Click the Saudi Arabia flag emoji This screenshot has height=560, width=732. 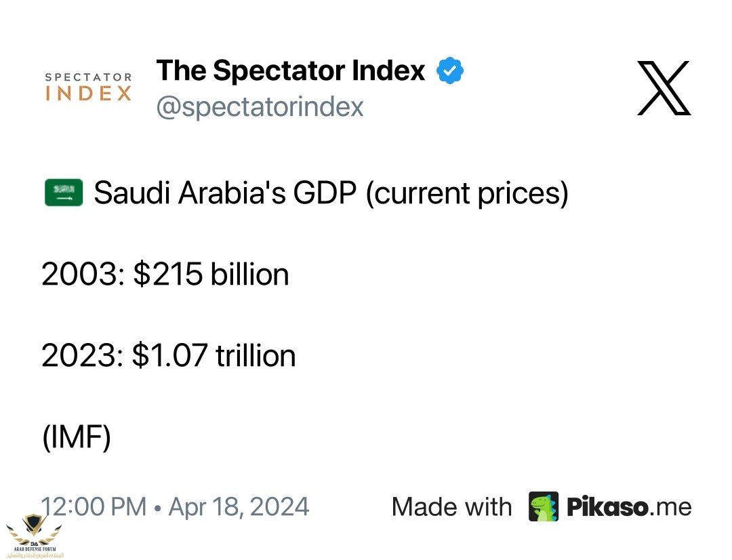(64, 193)
